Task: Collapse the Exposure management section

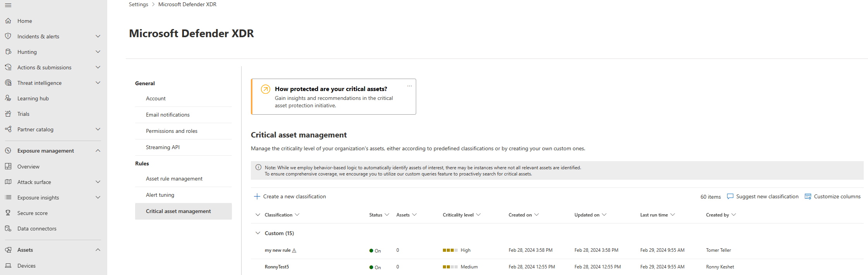Action: (x=98, y=151)
